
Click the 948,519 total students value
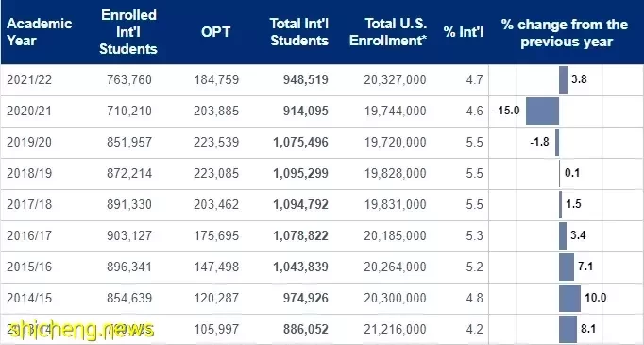(306, 79)
